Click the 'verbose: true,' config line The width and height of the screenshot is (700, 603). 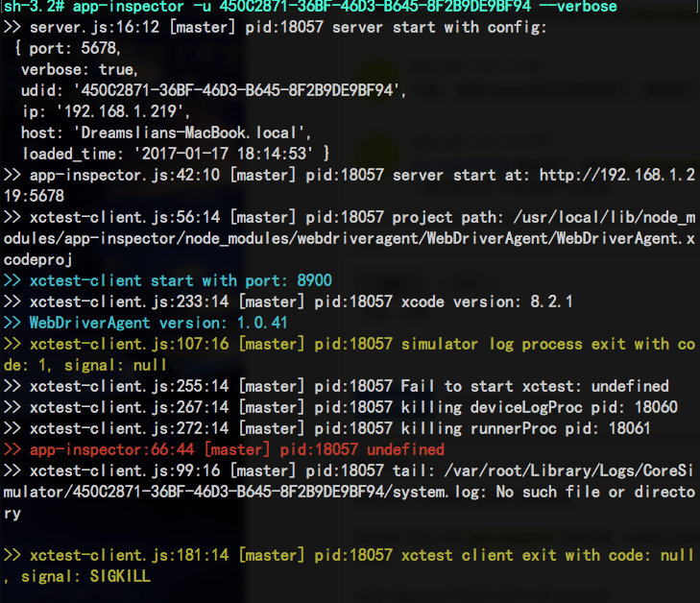(80, 70)
